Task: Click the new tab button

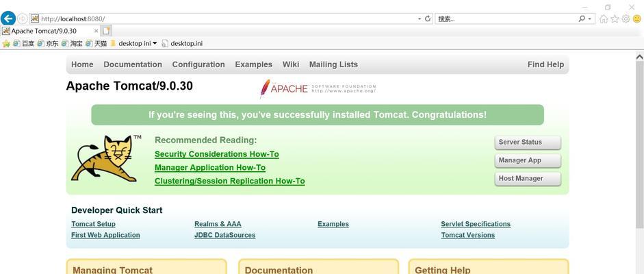Action: coord(106,31)
